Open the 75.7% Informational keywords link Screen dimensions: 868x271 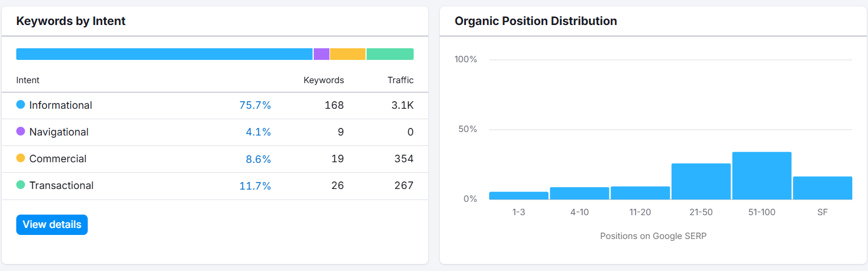[x=255, y=105]
